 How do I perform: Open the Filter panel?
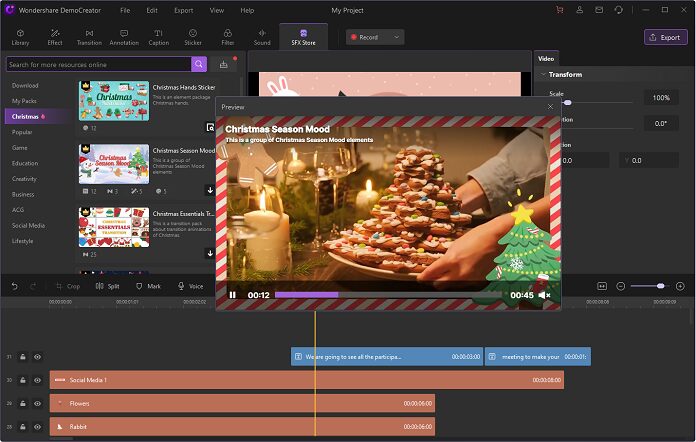coord(227,37)
